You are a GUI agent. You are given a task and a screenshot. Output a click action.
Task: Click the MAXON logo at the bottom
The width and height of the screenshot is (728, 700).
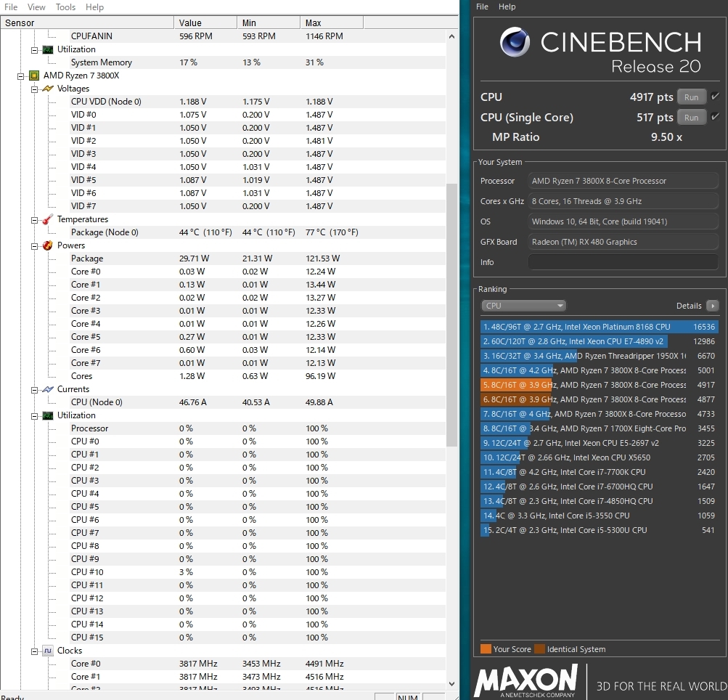[525, 681]
